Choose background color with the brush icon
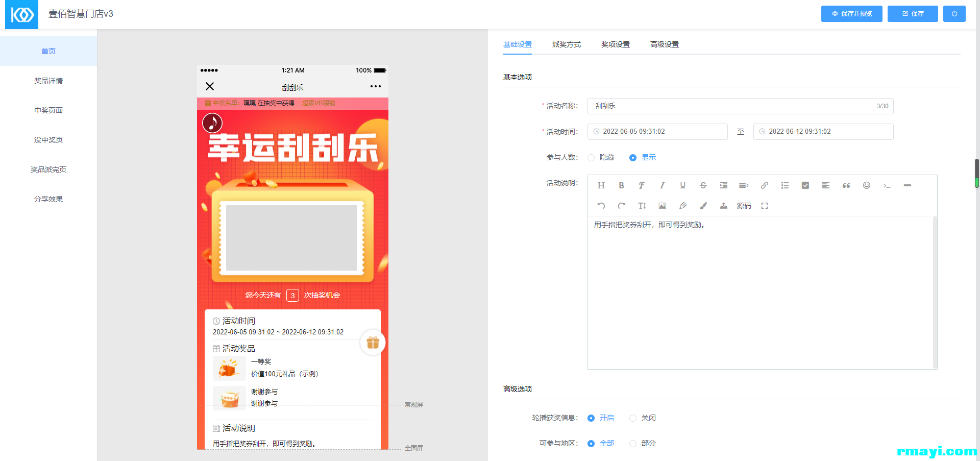This screenshot has width=980, height=461. 703,206
